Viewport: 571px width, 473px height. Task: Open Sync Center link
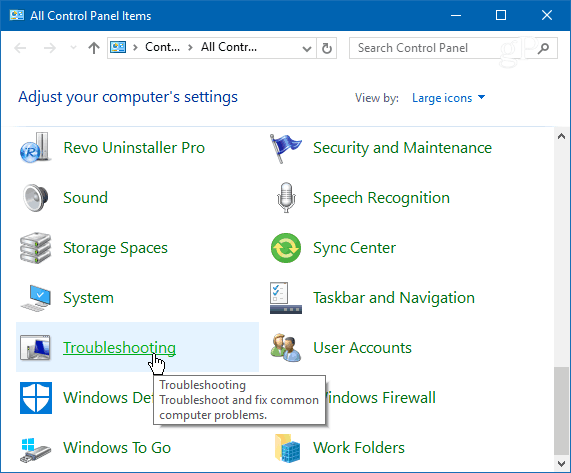354,248
